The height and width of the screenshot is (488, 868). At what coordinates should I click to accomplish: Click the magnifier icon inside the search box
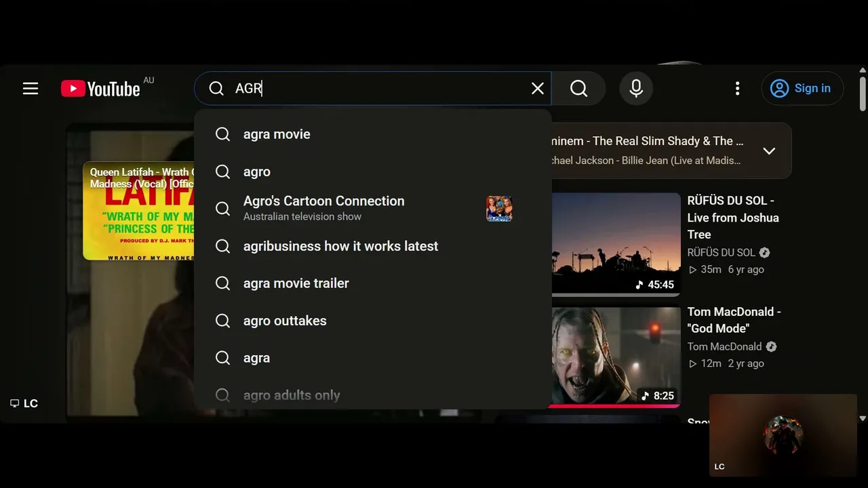point(216,89)
